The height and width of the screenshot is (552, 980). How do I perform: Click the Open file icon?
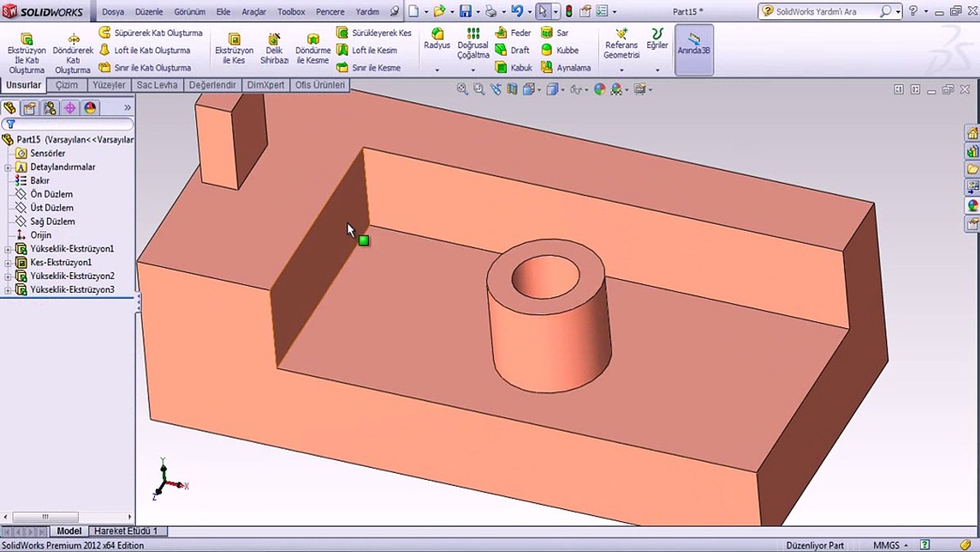(x=439, y=11)
